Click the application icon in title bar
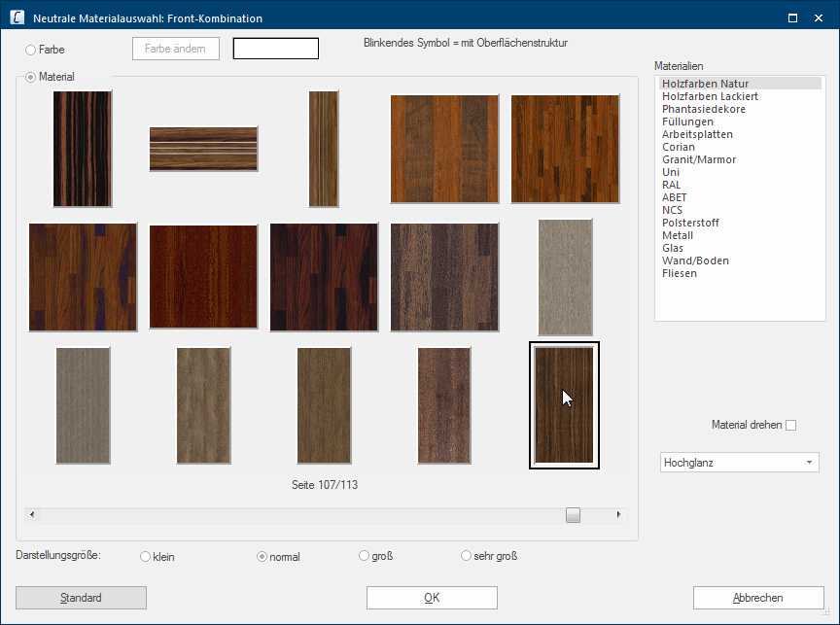 click(x=17, y=17)
